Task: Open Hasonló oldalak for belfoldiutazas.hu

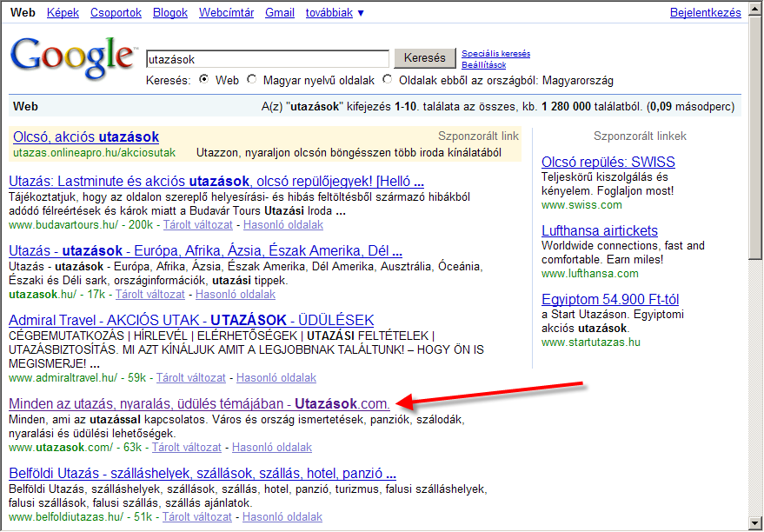Action: pyautogui.click(x=282, y=517)
